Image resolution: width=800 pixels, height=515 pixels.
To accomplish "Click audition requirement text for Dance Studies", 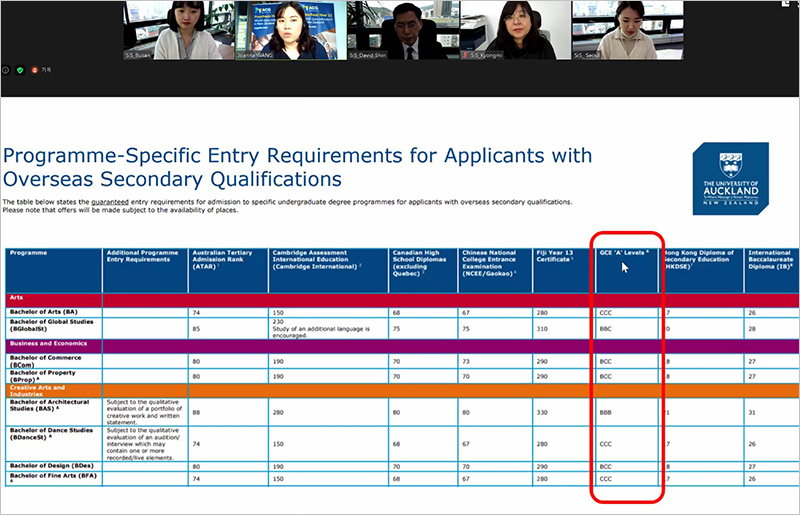I will [143, 444].
